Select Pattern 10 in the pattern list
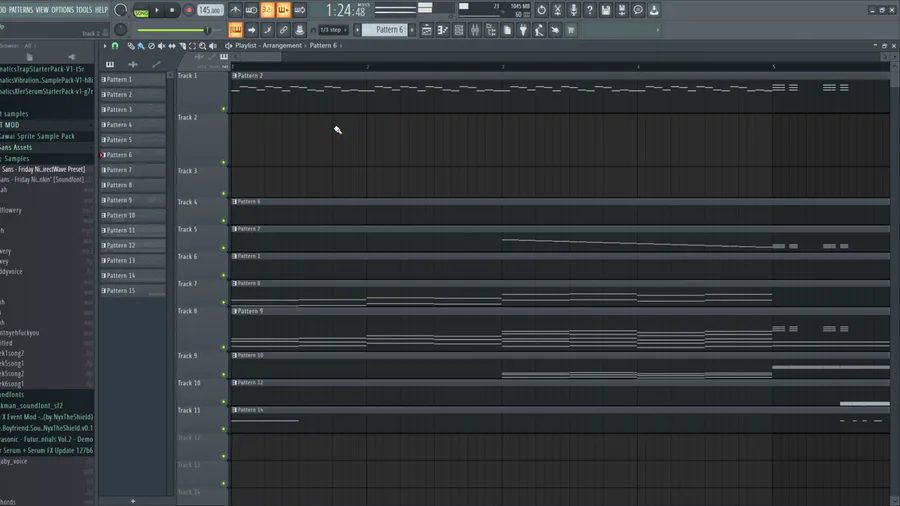900x506 pixels. (x=133, y=215)
